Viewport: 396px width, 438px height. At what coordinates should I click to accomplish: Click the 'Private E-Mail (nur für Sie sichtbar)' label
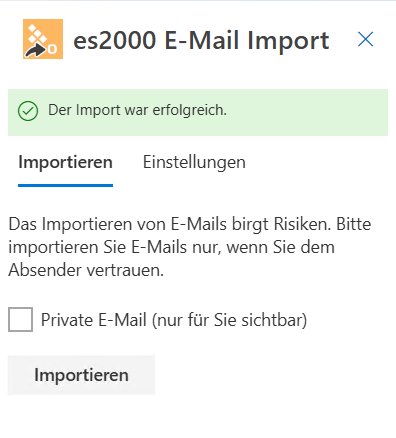(174, 320)
